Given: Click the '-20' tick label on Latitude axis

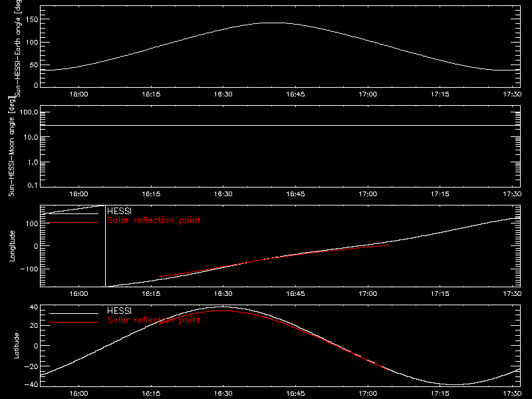Looking at the screenshot, I should 31,366.
